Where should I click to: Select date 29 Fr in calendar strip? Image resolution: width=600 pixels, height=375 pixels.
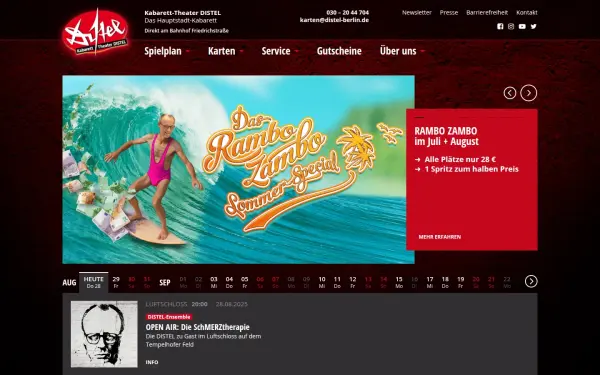pyautogui.click(x=116, y=282)
